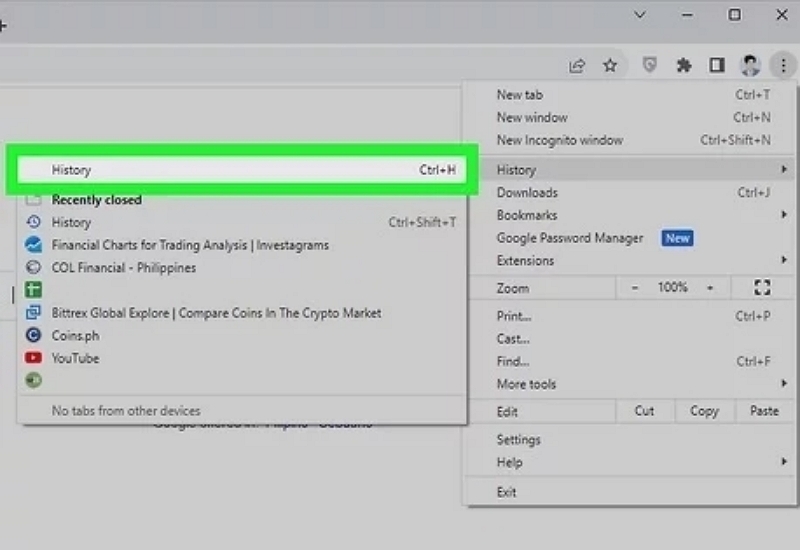Open Settings from the menu
The height and width of the screenshot is (550, 800).
(x=631, y=439)
